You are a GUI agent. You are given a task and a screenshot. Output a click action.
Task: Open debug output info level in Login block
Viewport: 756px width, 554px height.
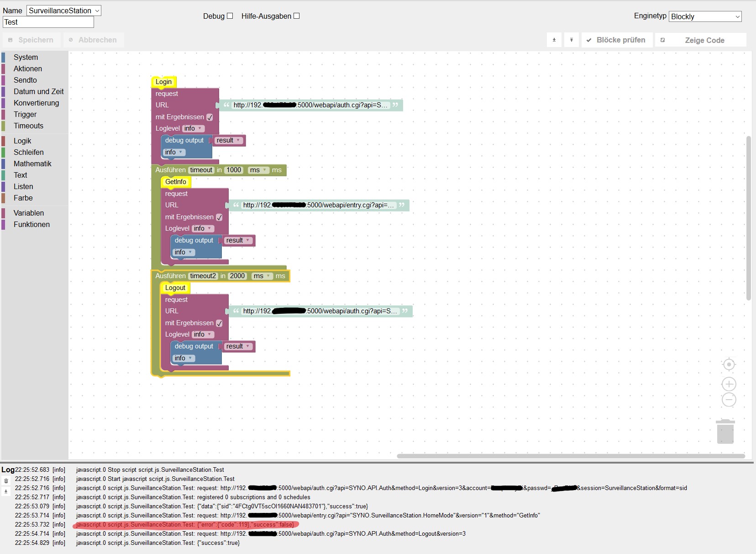point(174,153)
